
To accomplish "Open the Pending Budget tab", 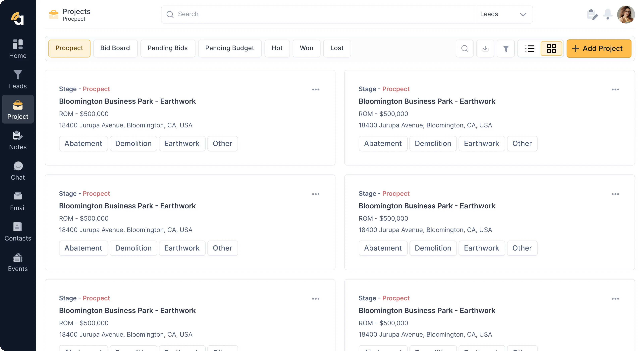I will 230,48.
